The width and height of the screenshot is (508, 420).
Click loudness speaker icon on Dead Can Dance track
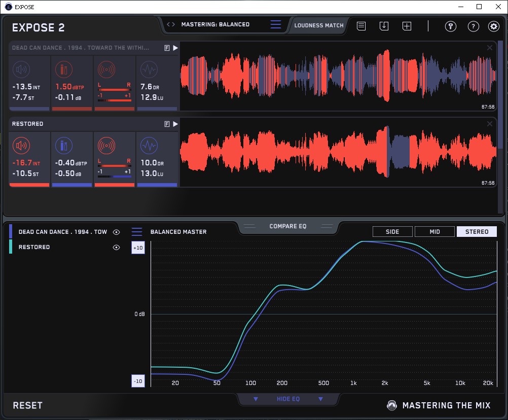[21, 69]
